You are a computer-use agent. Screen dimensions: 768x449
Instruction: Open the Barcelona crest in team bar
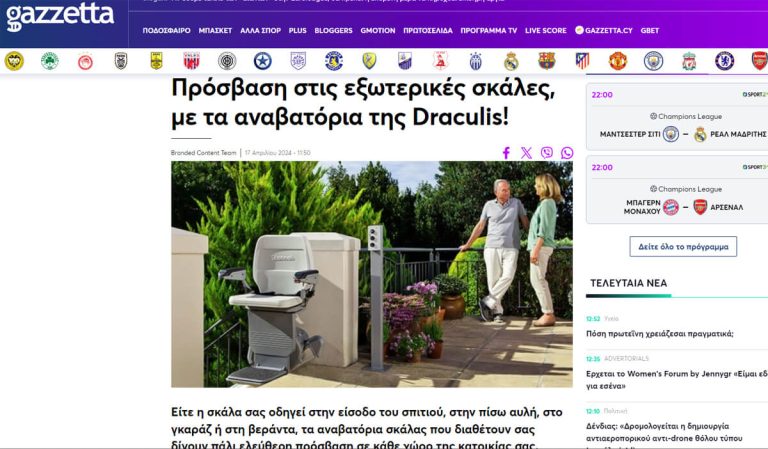tap(547, 61)
